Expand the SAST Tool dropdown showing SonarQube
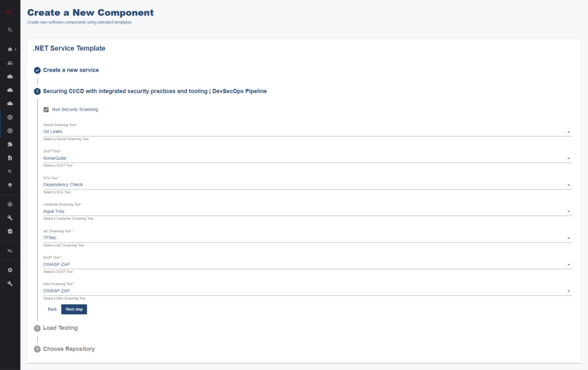 point(307,158)
